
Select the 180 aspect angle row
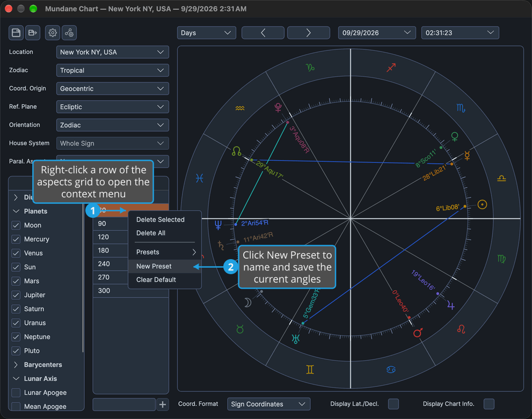111,251
